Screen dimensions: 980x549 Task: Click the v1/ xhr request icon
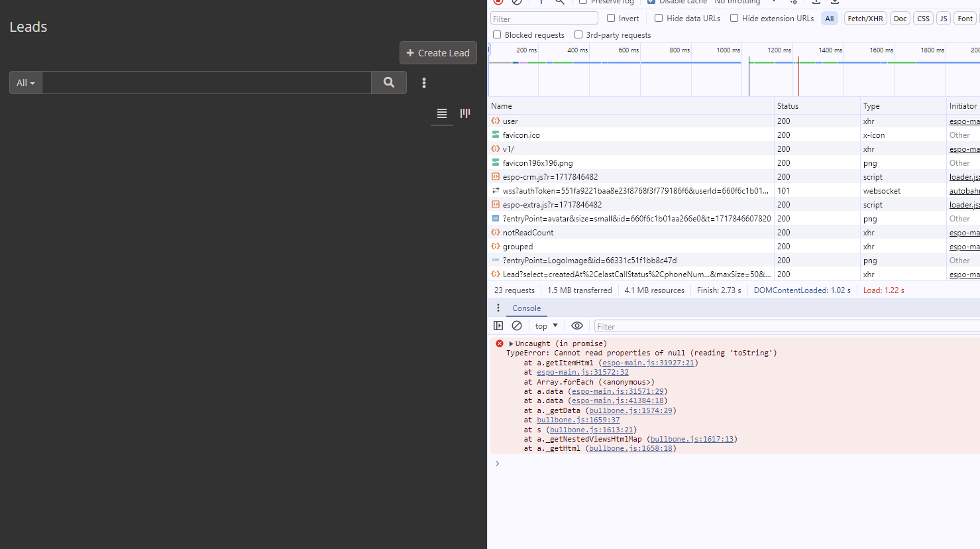496,149
